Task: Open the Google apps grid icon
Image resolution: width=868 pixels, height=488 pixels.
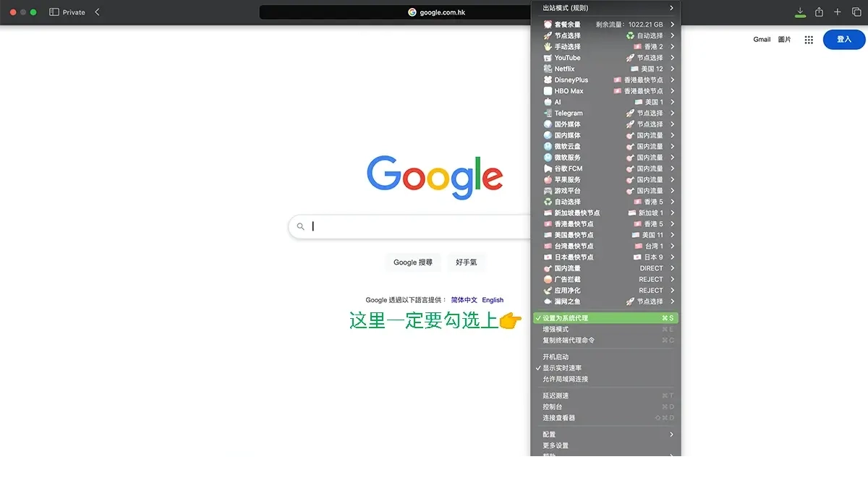Action: [x=809, y=40]
